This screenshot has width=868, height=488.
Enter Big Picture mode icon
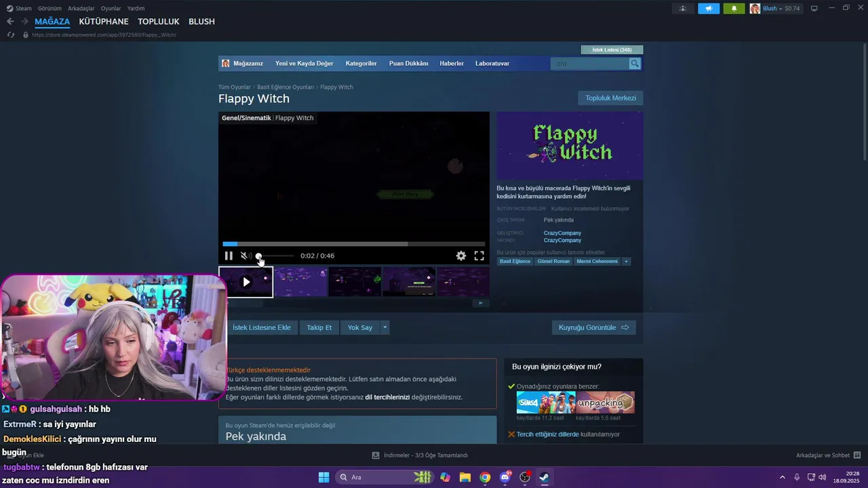[814, 8]
